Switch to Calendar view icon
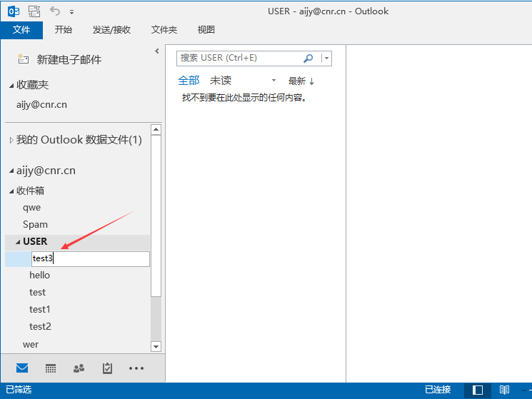The height and width of the screenshot is (399, 532). (x=51, y=368)
